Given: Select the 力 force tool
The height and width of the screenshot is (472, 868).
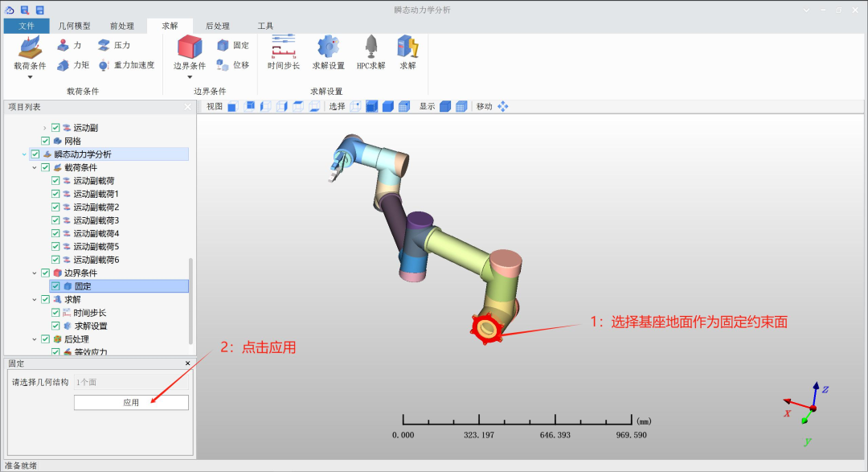Looking at the screenshot, I should tap(69, 45).
